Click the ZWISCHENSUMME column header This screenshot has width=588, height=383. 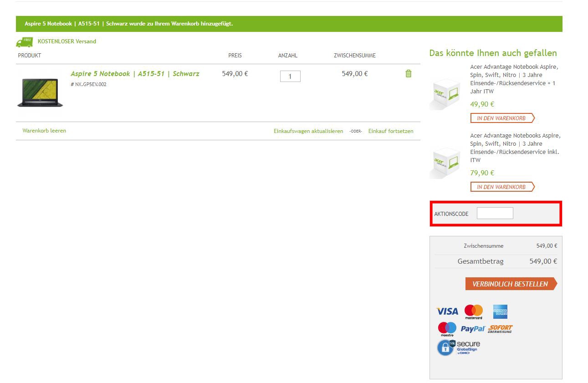tap(355, 56)
